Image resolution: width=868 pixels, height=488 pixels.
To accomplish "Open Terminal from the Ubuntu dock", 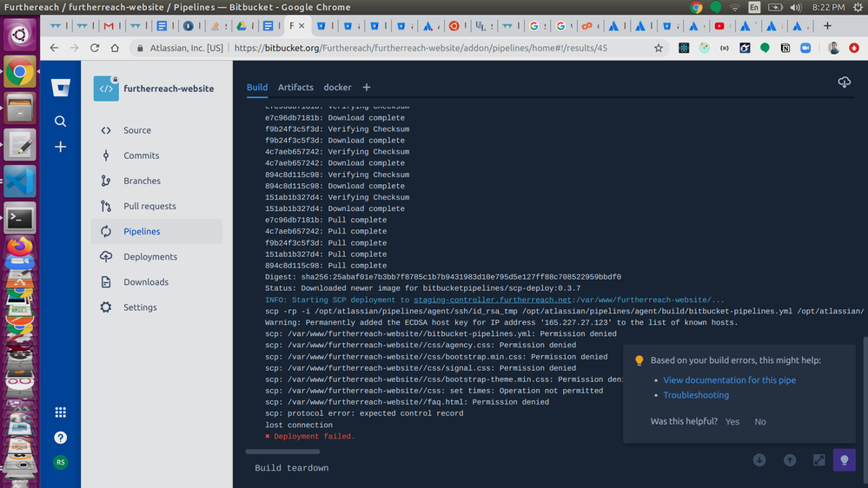I will pos(20,218).
